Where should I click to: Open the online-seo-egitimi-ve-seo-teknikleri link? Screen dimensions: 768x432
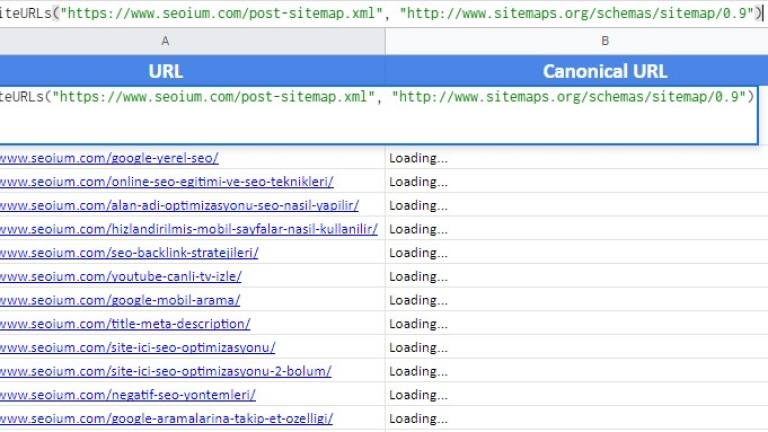pyautogui.click(x=167, y=182)
